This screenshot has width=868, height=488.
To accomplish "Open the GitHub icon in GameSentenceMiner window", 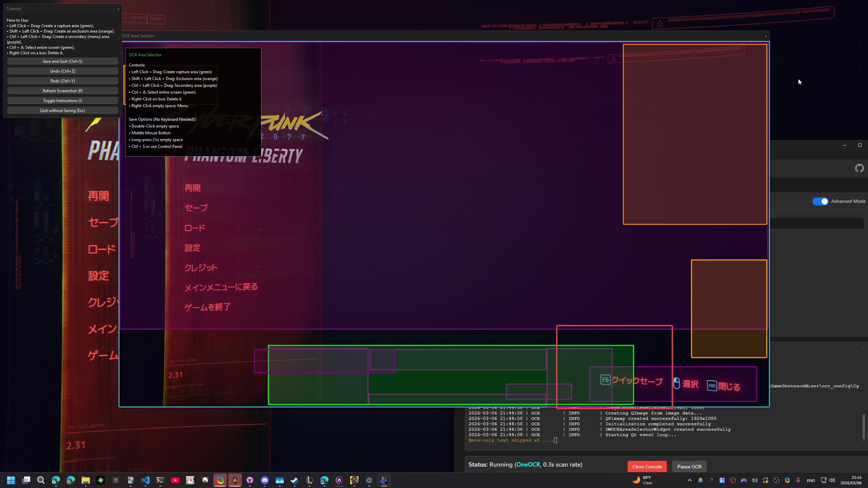I will point(859,168).
